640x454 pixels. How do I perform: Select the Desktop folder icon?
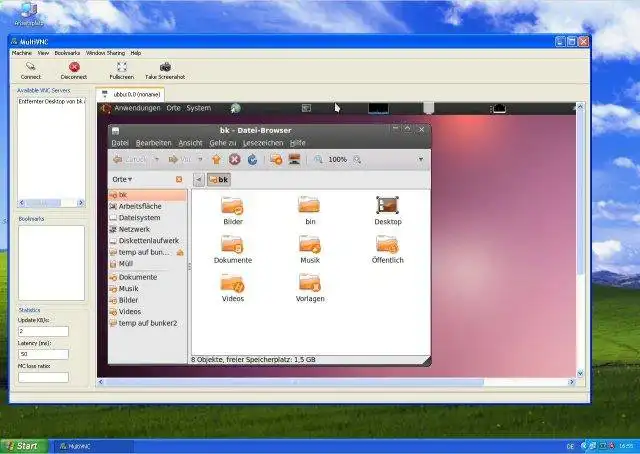pyautogui.click(x=387, y=205)
